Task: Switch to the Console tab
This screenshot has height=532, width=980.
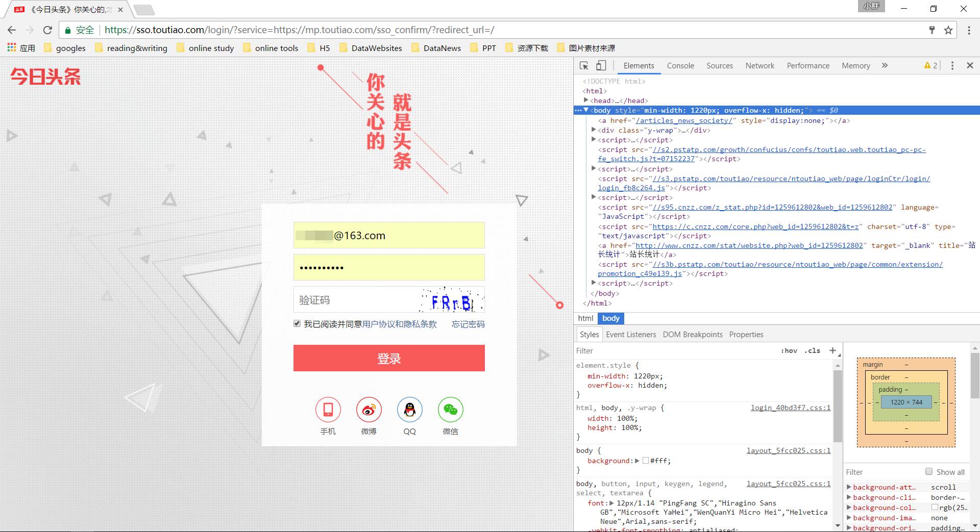Action: pyautogui.click(x=680, y=65)
